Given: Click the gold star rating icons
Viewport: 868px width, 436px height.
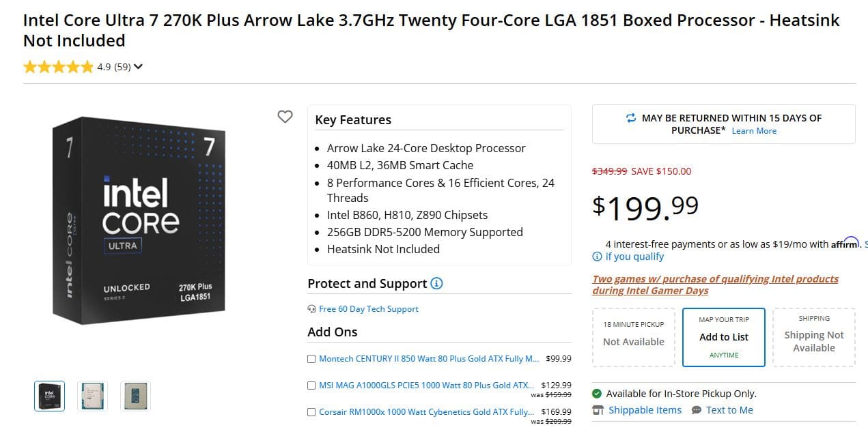Looking at the screenshot, I should (58, 67).
